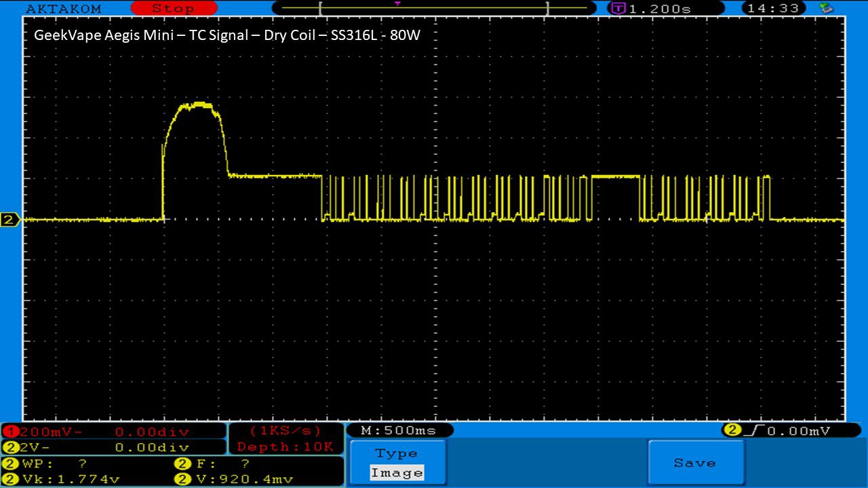Click the channel 2 ground marker on left edge
The width and height of the screenshot is (868, 488).
coord(9,220)
